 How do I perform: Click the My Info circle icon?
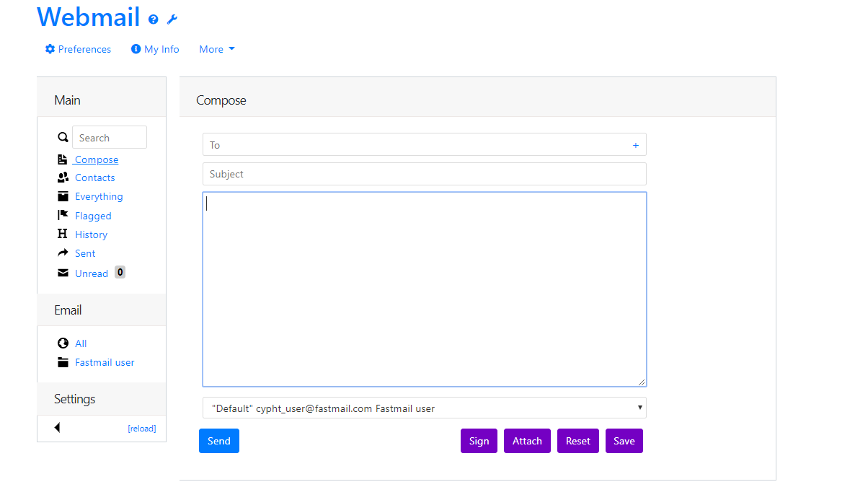(x=136, y=49)
